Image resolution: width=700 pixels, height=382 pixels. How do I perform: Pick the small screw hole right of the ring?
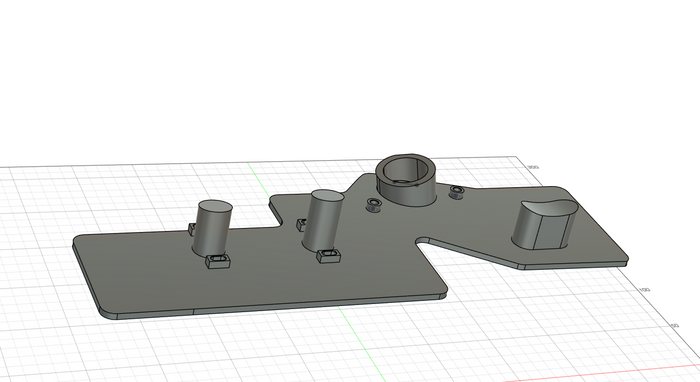click(x=456, y=192)
